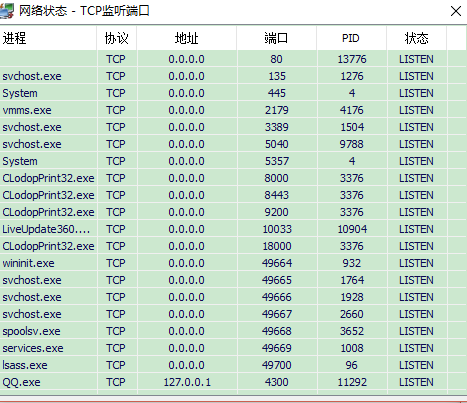Select svchost.exe row with port 3389

(x=233, y=127)
